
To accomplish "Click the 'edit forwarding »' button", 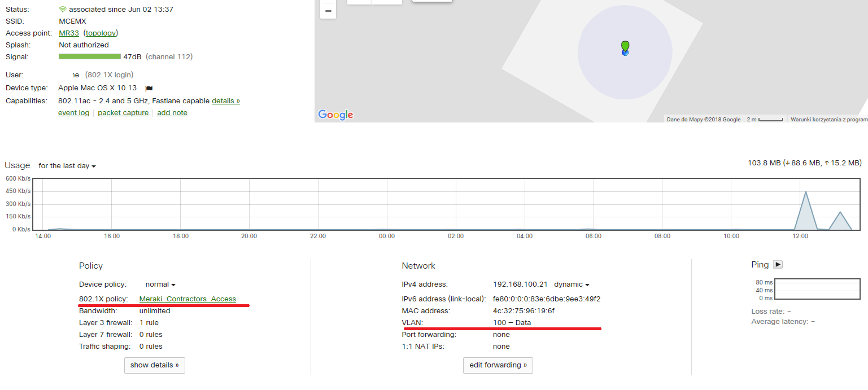I will 498,365.
